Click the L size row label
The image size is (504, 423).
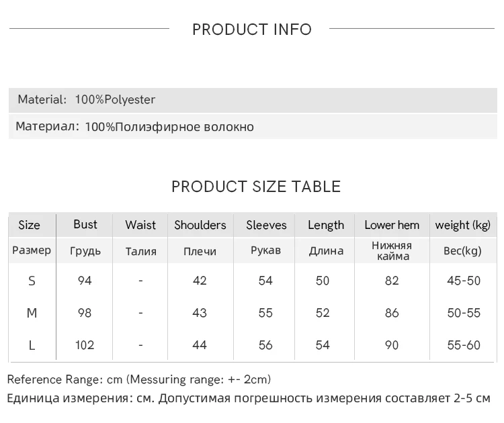(32, 346)
